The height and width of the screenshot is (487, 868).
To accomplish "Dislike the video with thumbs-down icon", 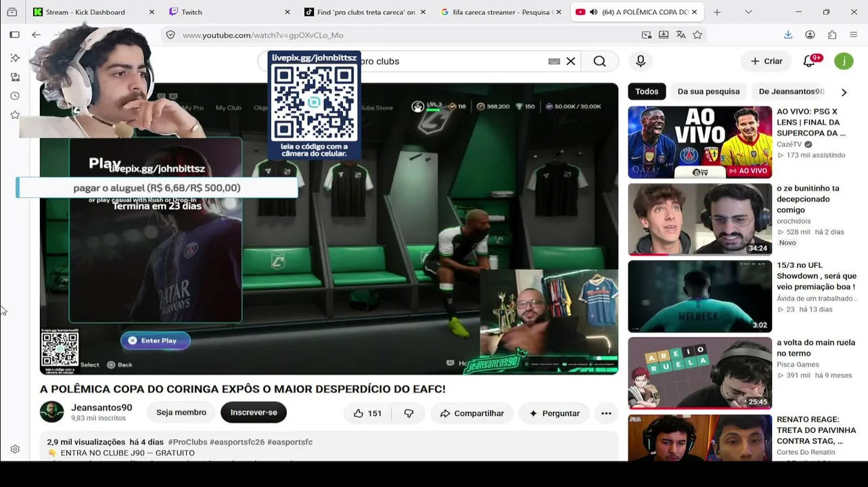I will tap(409, 413).
